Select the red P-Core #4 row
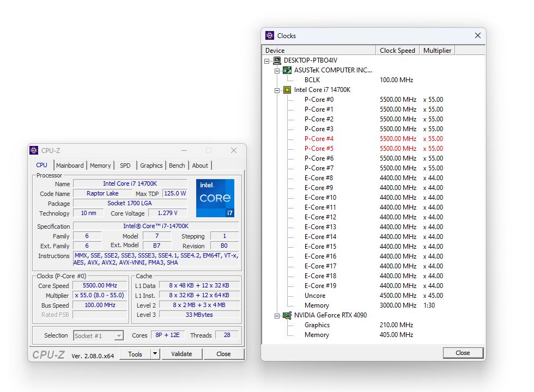Viewport: 534px width, 392px height. [374, 139]
